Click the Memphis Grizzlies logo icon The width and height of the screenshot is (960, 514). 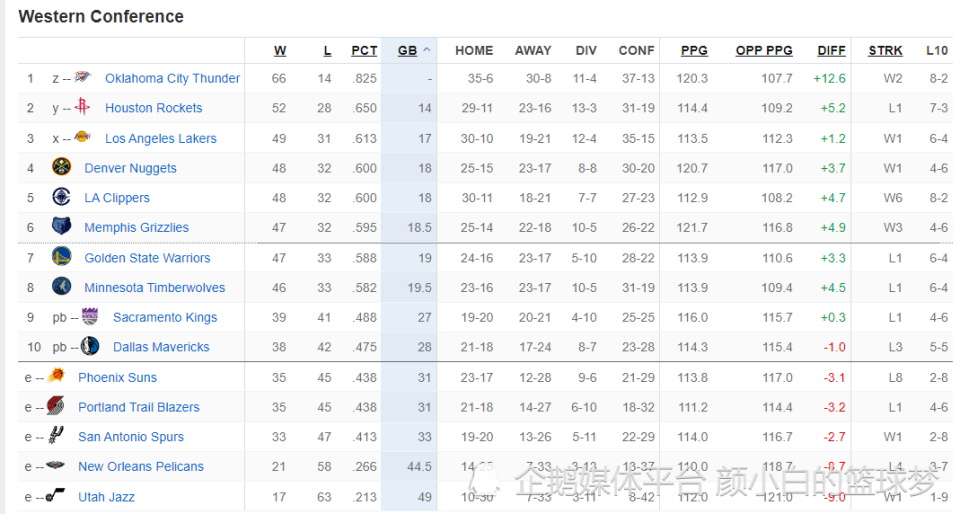(61, 226)
